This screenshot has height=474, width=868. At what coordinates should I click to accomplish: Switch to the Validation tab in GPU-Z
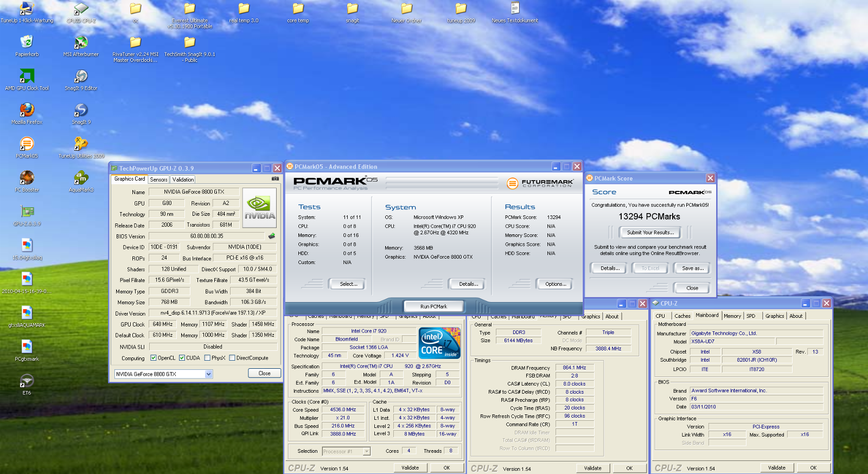point(183,180)
